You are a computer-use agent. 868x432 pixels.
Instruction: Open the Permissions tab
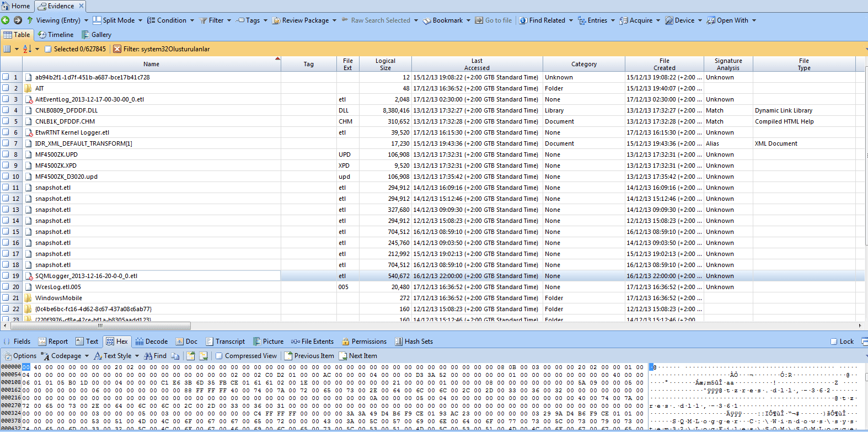point(365,342)
